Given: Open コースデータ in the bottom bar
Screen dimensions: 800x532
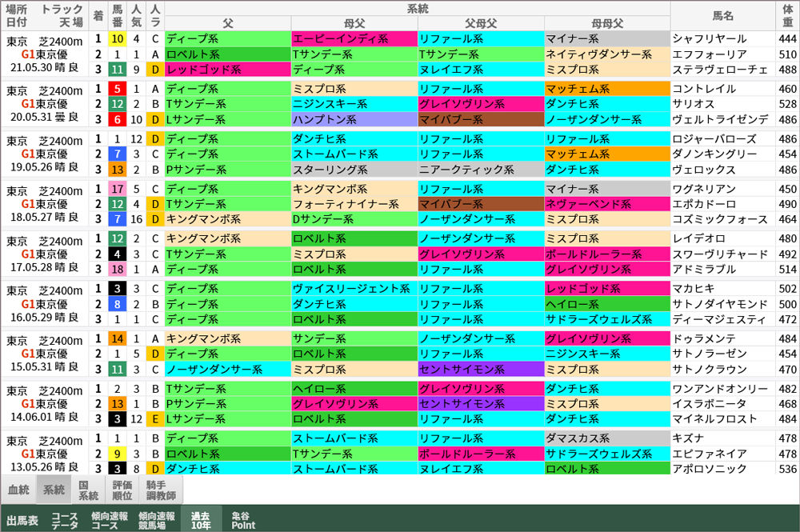Looking at the screenshot, I should pos(65,521).
